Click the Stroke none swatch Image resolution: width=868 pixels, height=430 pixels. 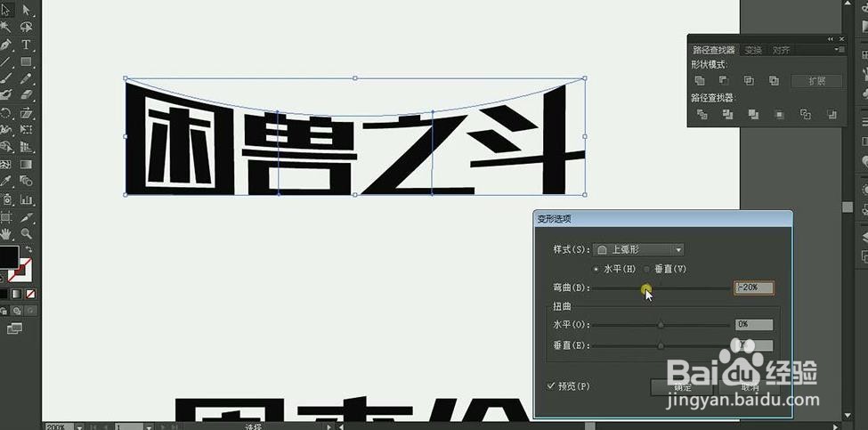click(21, 270)
